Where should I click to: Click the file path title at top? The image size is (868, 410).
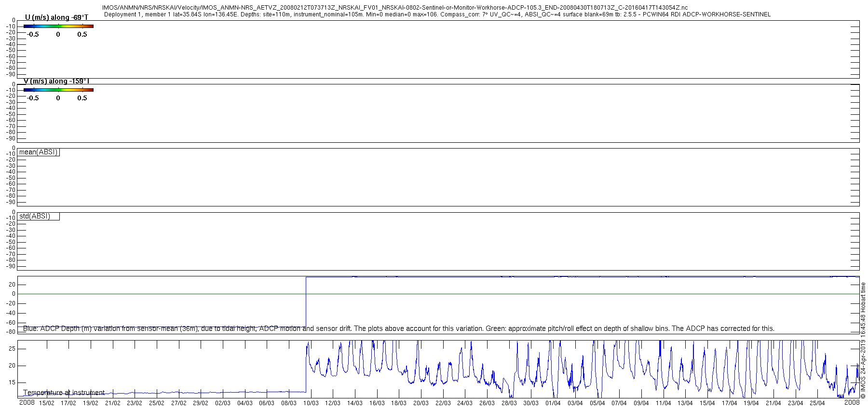[x=395, y=8]
